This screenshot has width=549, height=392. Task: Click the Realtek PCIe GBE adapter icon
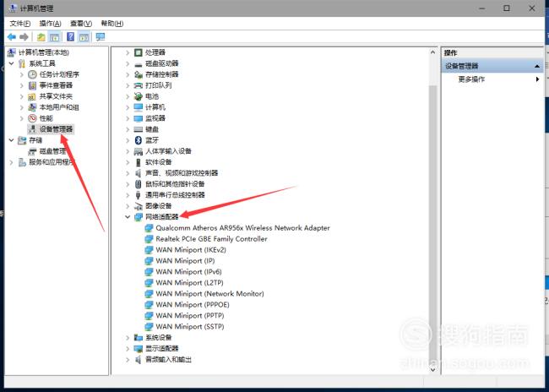[x=149, y=239]
